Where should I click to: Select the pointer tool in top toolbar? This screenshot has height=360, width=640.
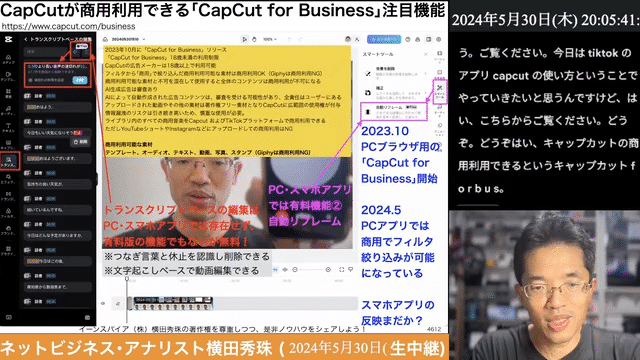click(x=244, y=40)
